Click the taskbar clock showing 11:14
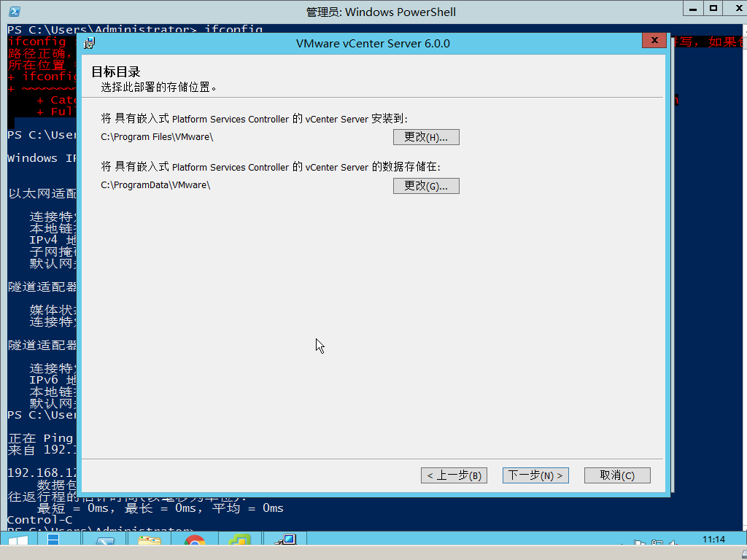Viewport: 747px width, 560px height. click(x=713, y=540)
